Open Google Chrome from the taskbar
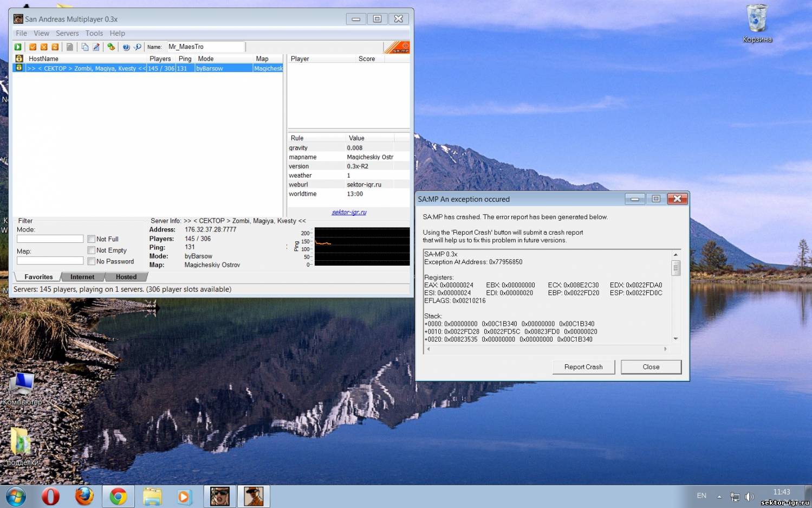The height and width of the screenshot is (508, 812). [x=118, y=496]
